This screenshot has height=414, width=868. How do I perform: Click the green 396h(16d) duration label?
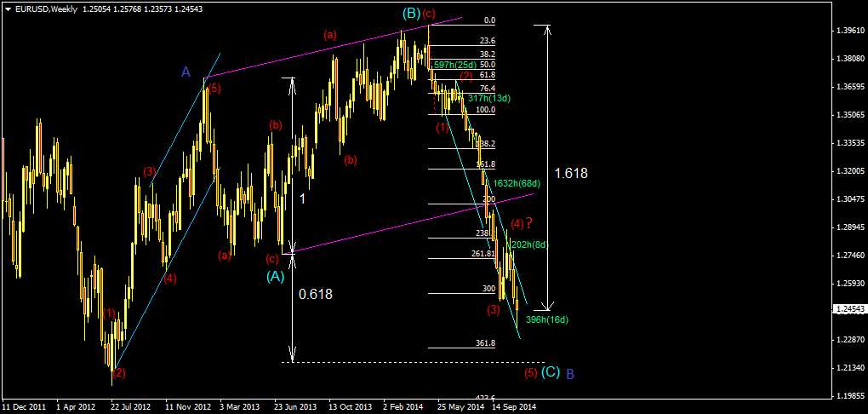(x=546, y=319)
